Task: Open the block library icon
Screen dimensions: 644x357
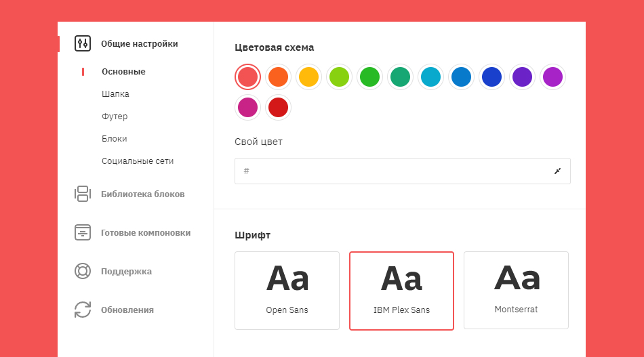Action: [83, 194]
